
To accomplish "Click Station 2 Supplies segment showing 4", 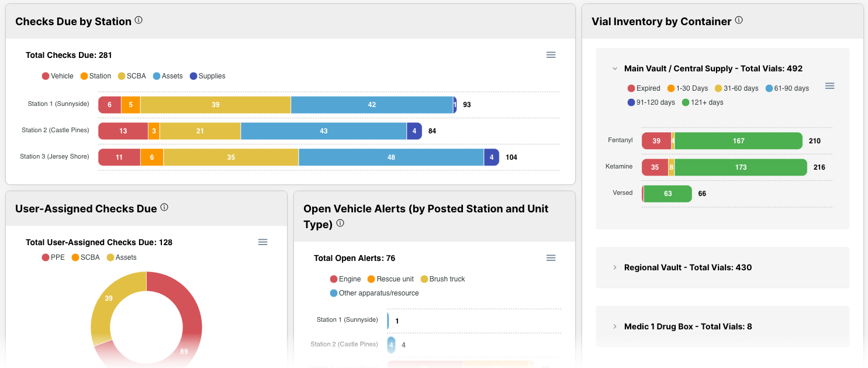I will 414,131.
